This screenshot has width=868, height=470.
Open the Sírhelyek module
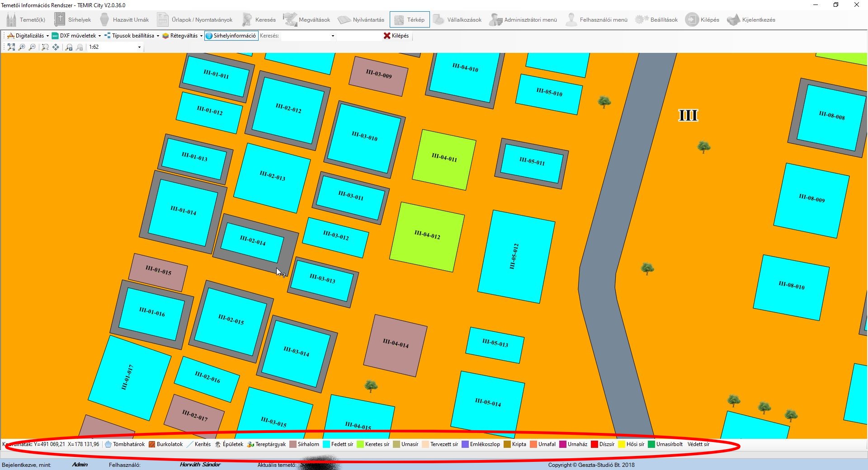click(x=73, y=20)
